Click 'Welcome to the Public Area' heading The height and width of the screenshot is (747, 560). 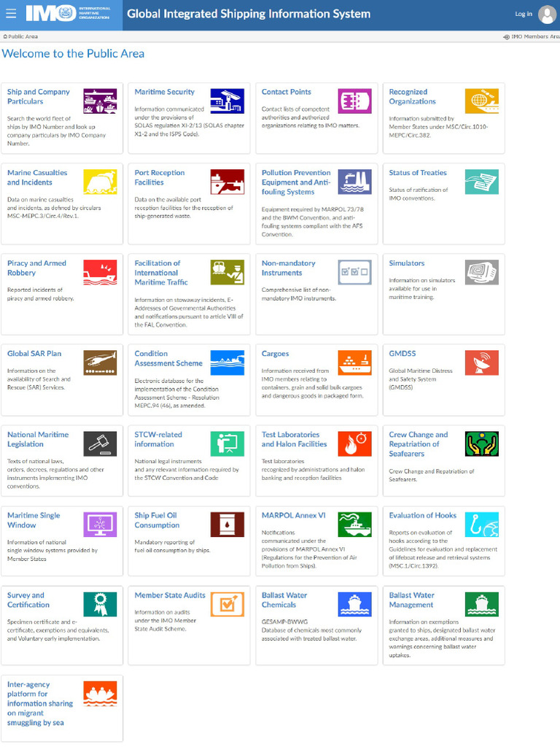pos(73,54)
